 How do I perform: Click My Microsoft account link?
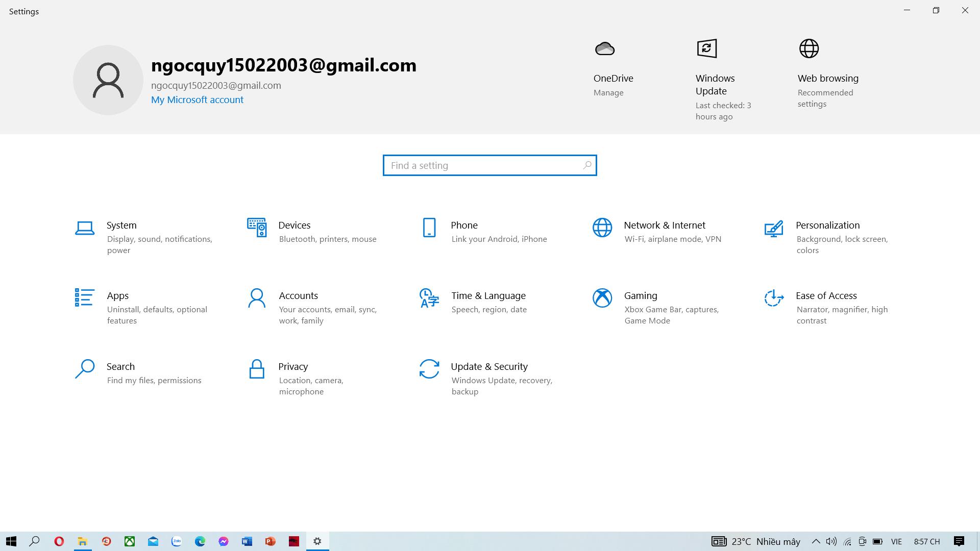[197, 100]
